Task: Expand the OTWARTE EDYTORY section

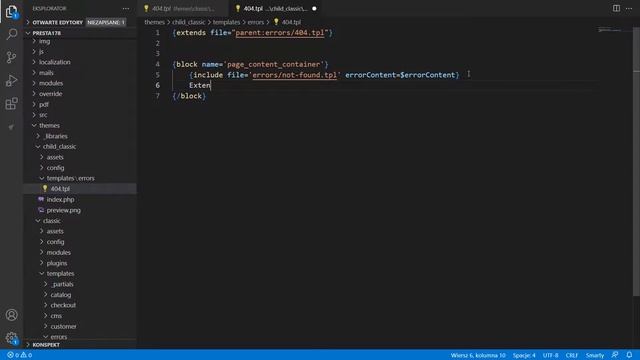Action: point(58,22)
